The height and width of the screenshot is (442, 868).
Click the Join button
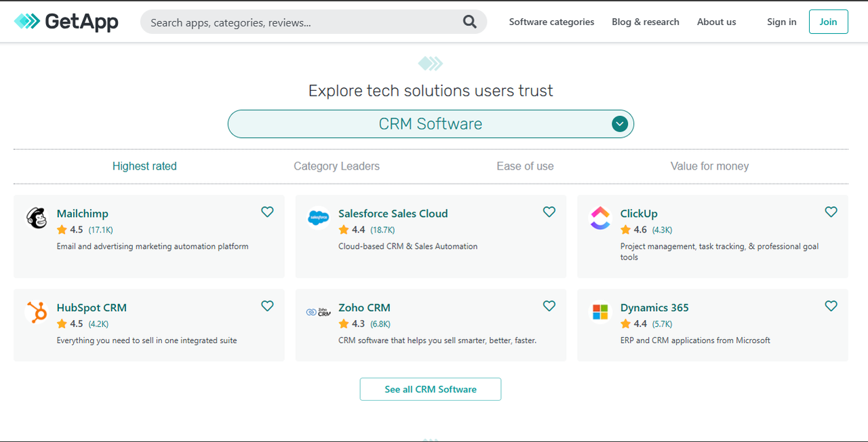[x=829, y=22]
